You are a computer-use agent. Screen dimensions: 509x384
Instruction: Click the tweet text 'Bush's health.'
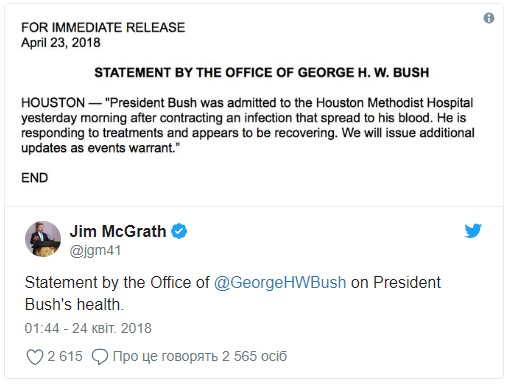point(74,305)
